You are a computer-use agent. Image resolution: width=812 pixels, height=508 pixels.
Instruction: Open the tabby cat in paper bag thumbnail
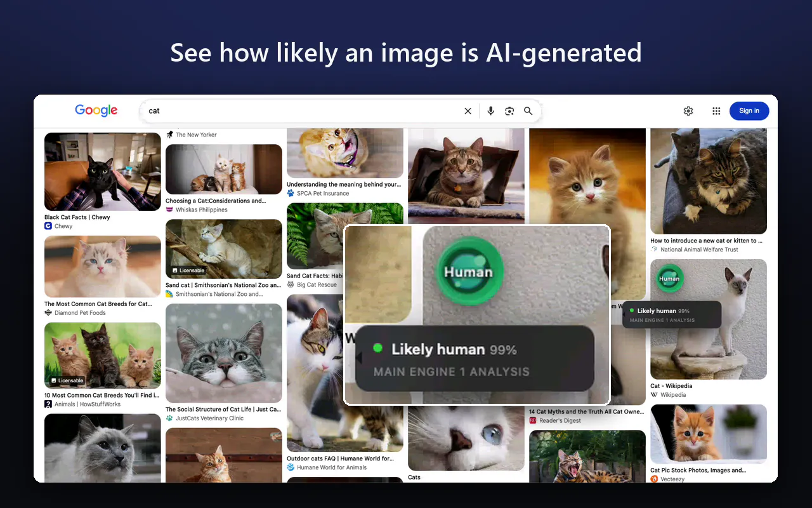tap(466, 176)
